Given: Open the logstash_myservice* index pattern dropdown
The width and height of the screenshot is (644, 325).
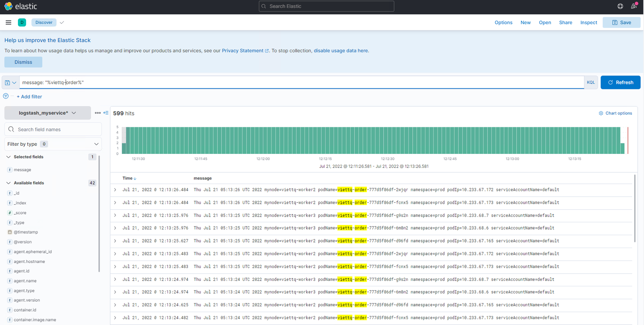Looking at the screenshot, I should 47,113.
